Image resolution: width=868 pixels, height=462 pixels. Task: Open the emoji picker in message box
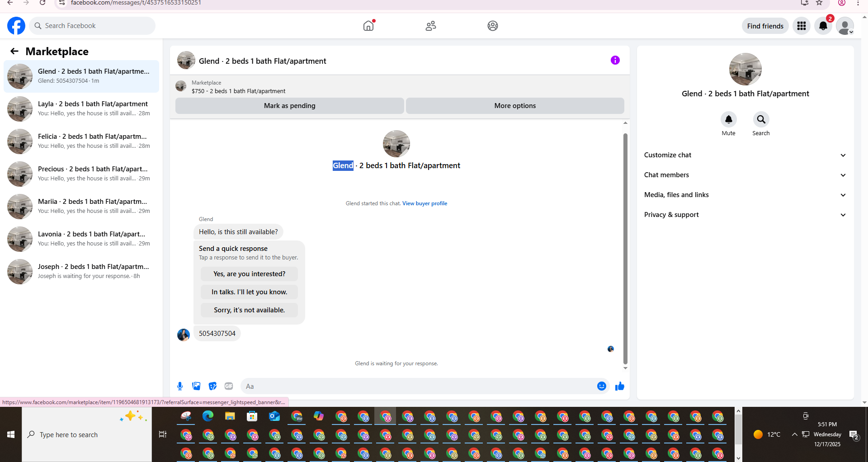pyautogui.click(x=602, y=386)
